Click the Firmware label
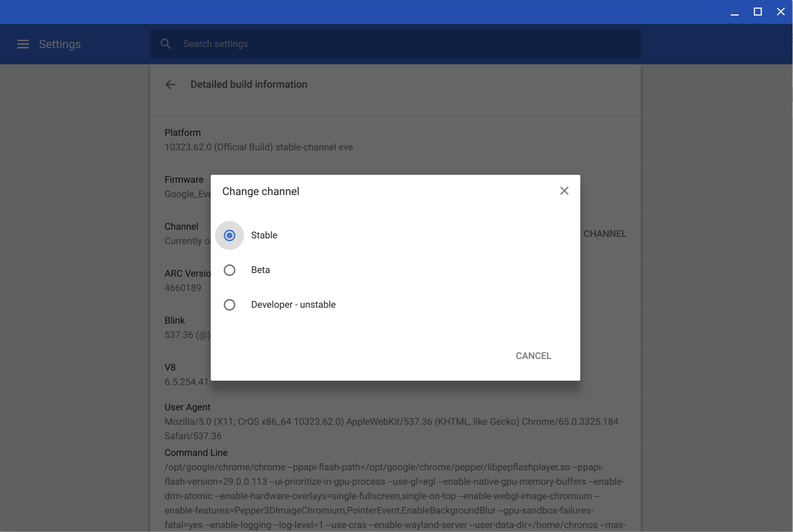This screenshot has width=793, height=532. tap(184, 180)
